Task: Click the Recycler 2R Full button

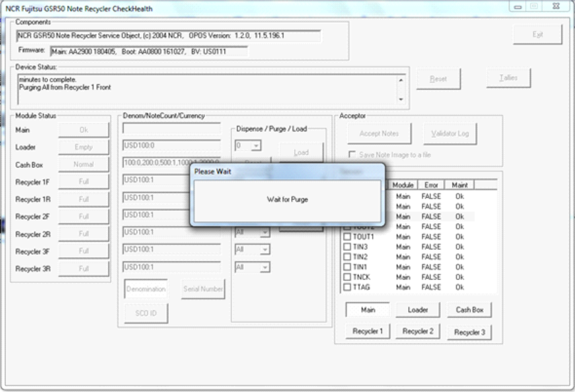Action: click(x=84, y=234)
